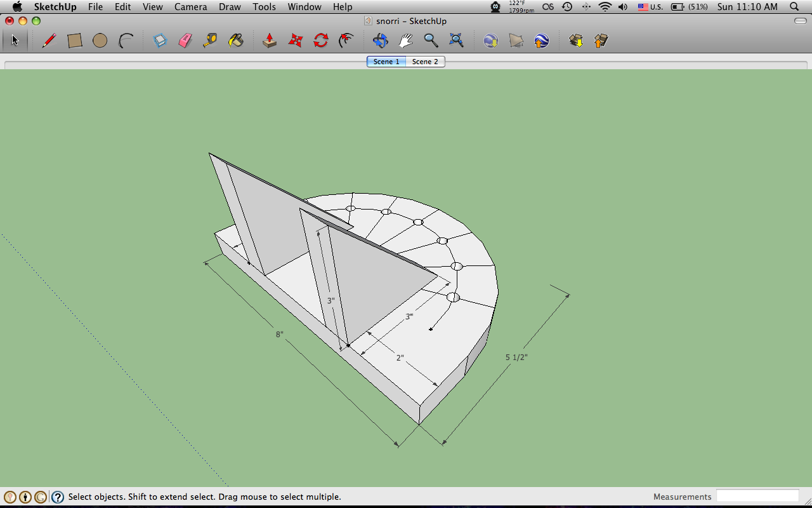Select the Arc tool

point(126,41)
